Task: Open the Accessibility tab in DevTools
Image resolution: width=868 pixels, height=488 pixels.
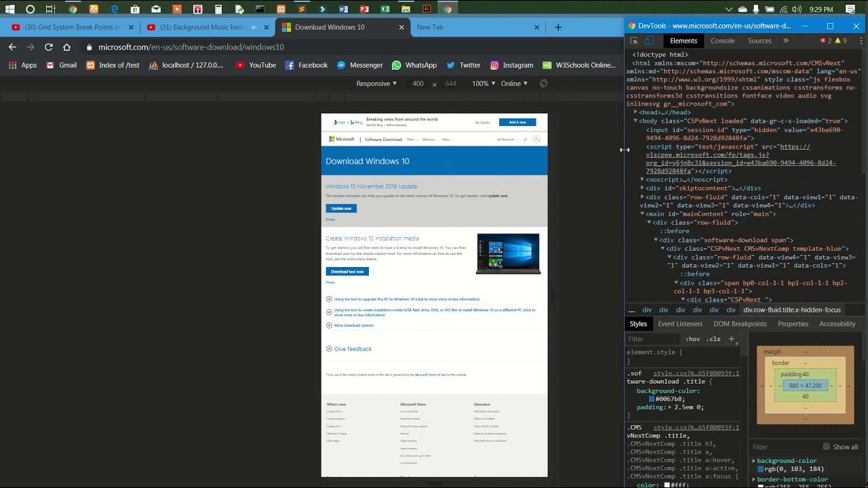Action: 837,324
